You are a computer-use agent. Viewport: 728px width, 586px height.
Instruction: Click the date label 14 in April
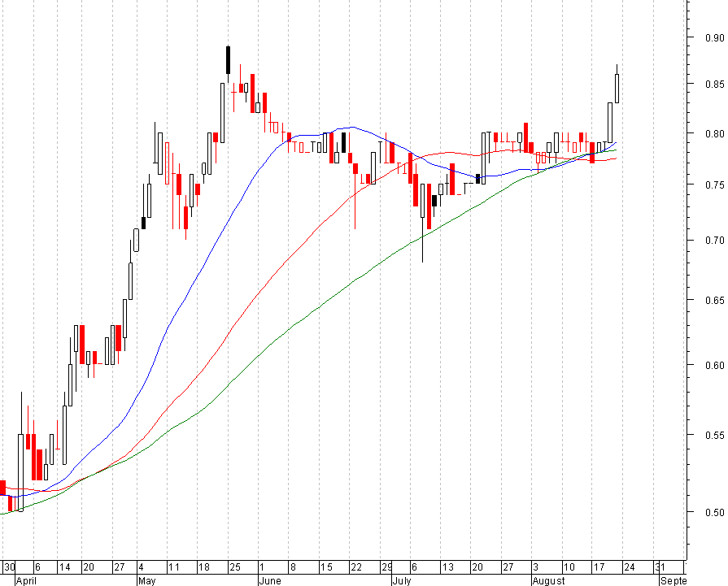pyautogui.click(x=65, y=567)
